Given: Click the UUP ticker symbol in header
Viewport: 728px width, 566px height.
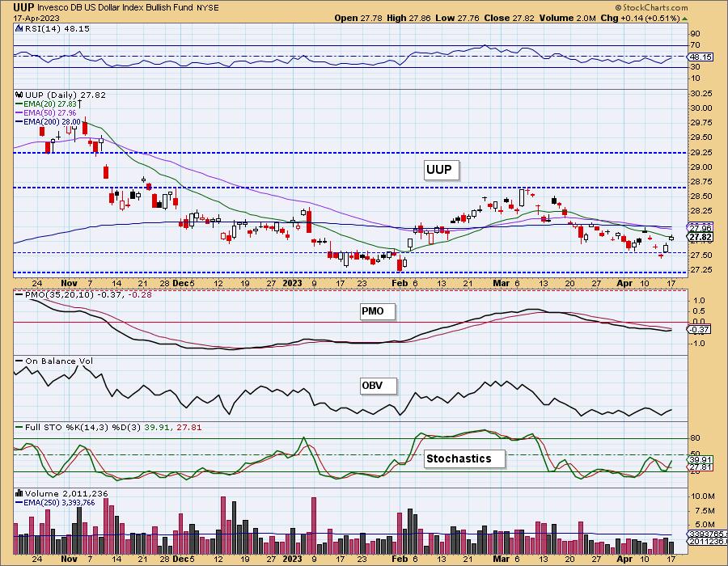Looking at the screenshot, I should tap(23, 7).
